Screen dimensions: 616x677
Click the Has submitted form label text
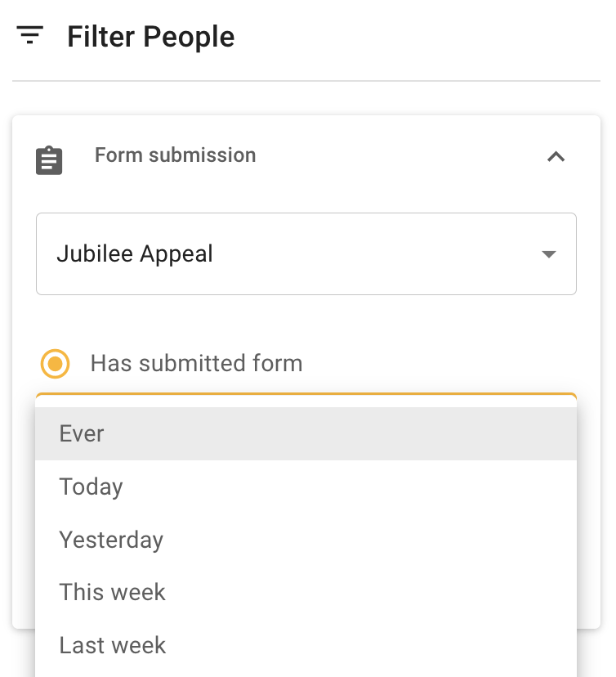click(196, 363)
